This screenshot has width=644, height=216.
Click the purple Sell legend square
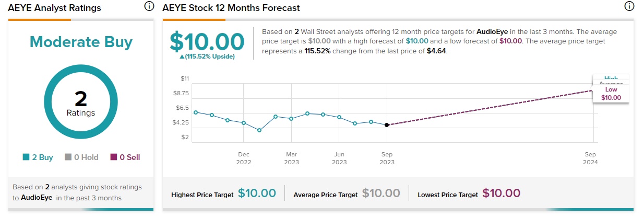[114, 157]
